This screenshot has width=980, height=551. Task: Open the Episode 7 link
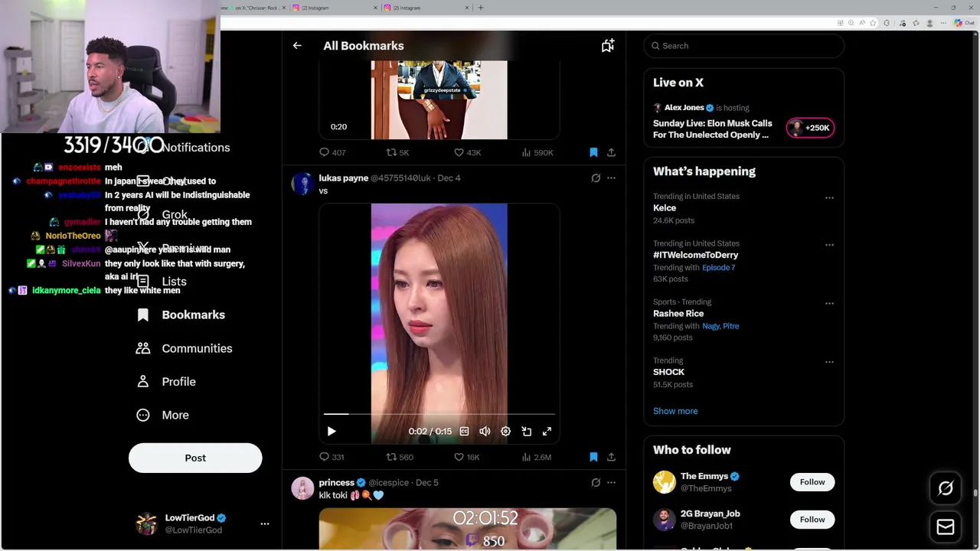(x=719, y=267)
